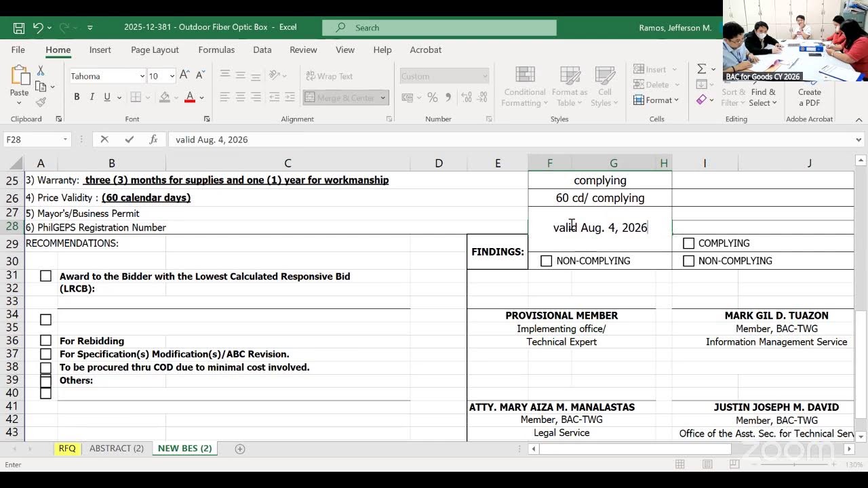This screenshot has width=868, height=488.
Task: Check the Others checkbox
Action: coord(45,381)
